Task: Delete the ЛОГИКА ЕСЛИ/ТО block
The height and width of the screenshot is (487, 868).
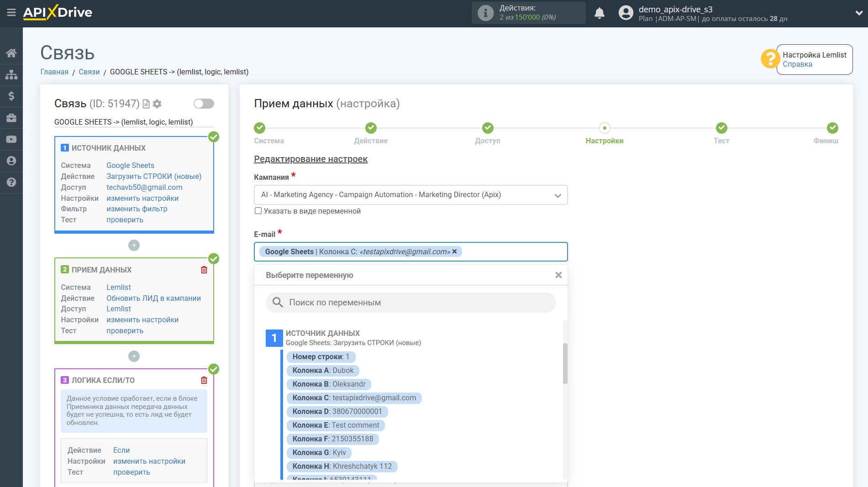Action: click(204, 380)
